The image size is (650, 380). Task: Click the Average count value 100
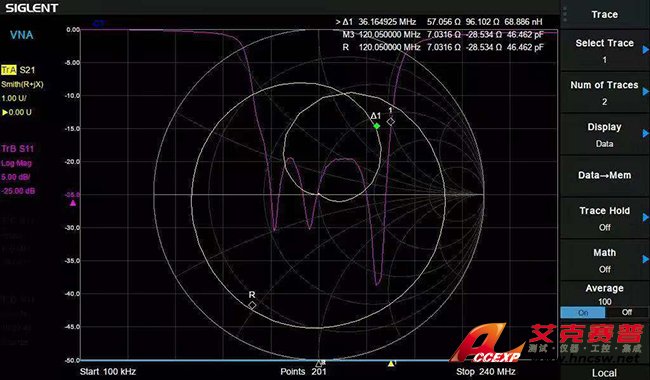[x=604, y=301]
